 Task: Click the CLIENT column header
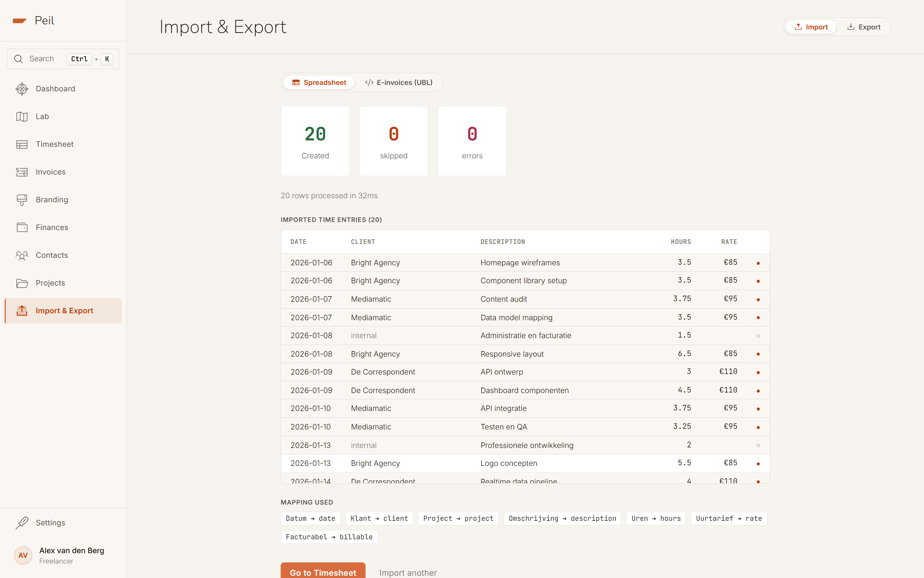pos(363,242)
